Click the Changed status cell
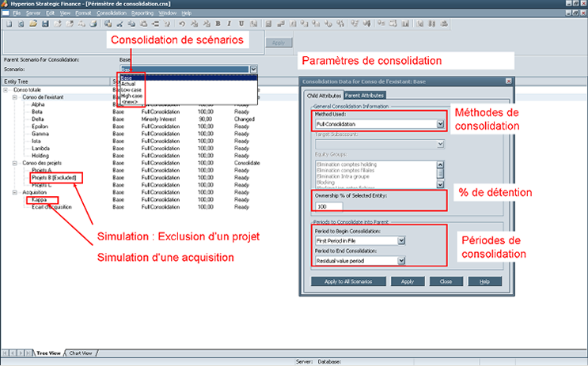 pos(245,119)
